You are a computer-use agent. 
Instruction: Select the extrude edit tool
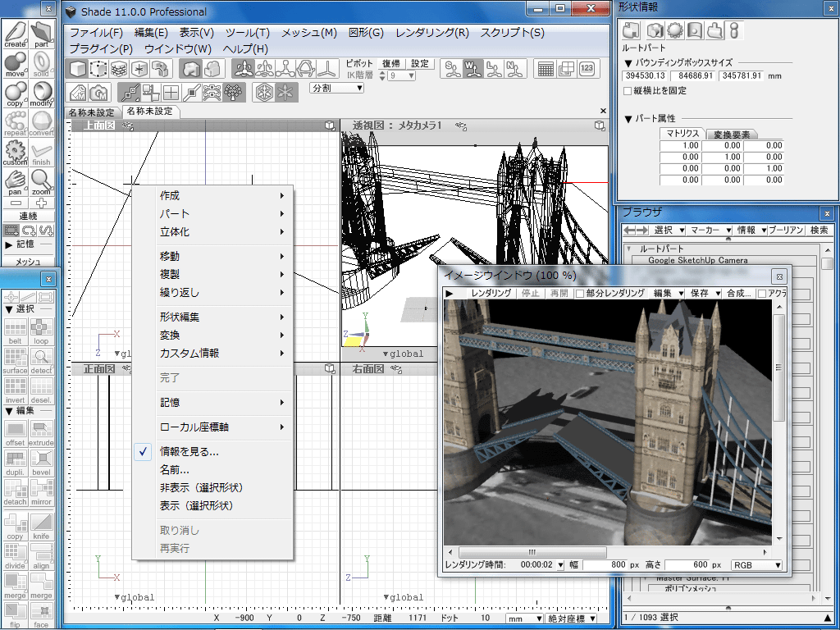click(41, 434)
